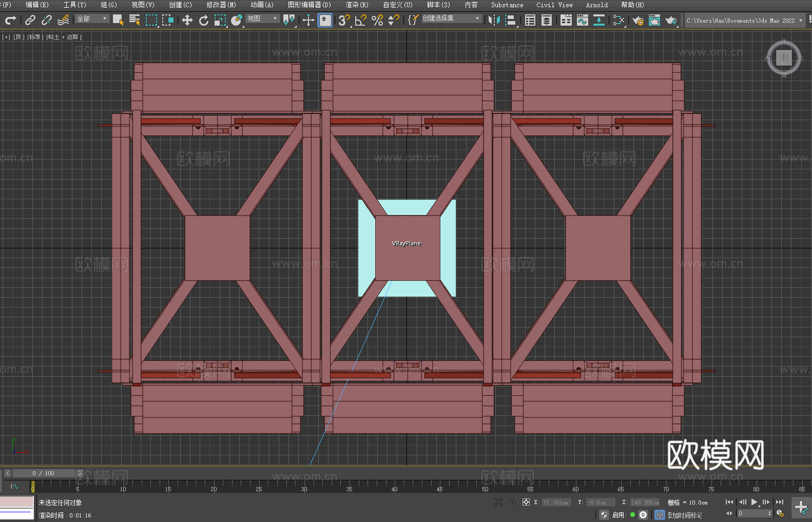This screenshot has height=522, width=812.
Task: Open the project path dropdown arrow
Action: pyautogui.click(x=800, y=21)
